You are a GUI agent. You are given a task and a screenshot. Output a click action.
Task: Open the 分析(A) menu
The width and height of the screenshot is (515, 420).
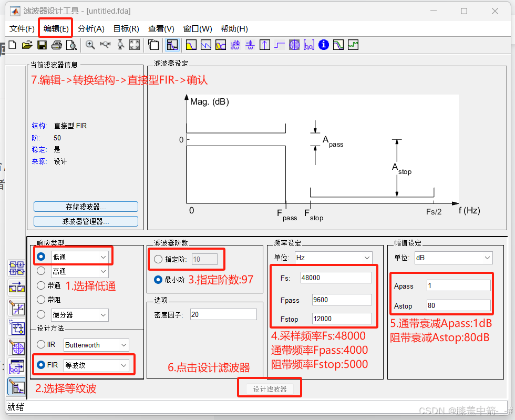[91, 29]
